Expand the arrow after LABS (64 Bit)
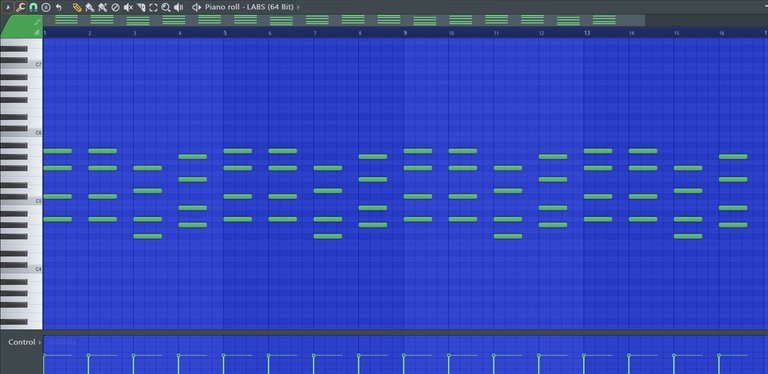 [x=298, y=7]
